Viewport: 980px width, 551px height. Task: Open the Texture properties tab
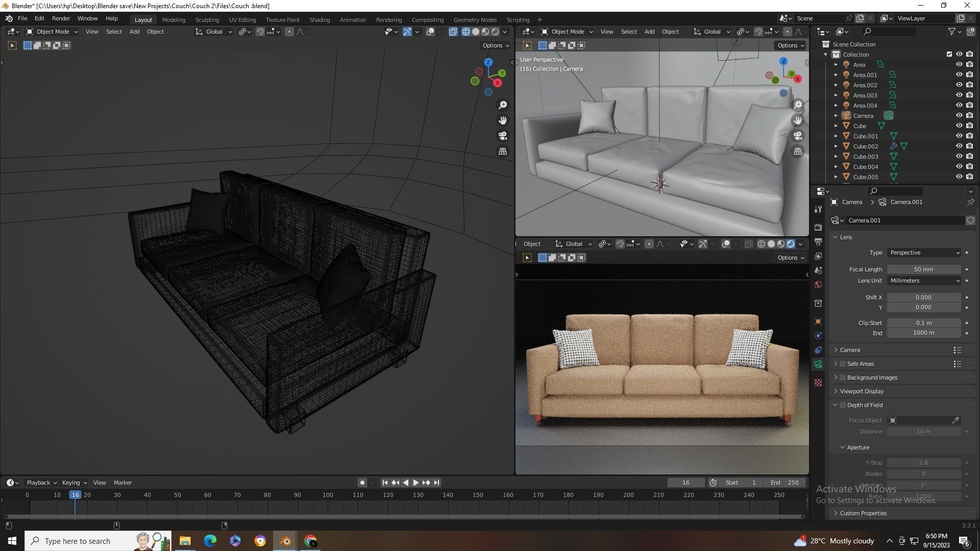coord(818,383)
